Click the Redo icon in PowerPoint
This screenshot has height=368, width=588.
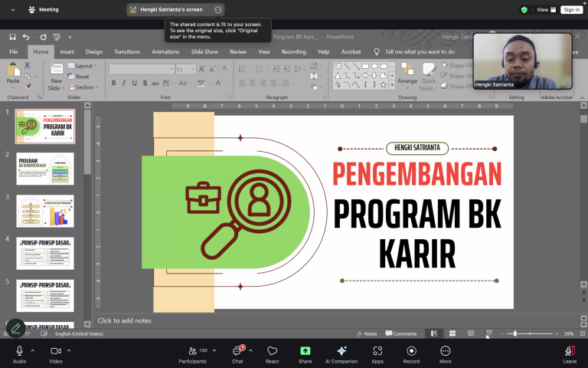click(x=43, y=37)
